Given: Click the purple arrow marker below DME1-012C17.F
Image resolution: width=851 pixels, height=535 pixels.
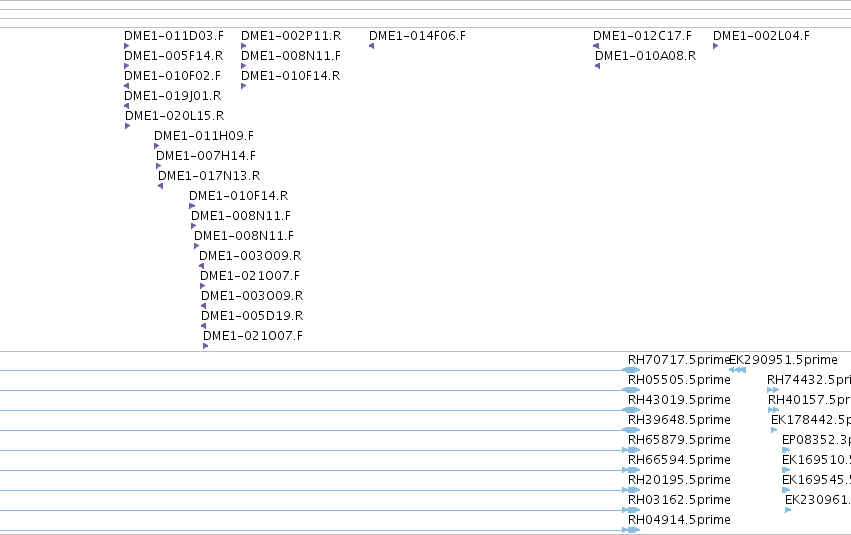Looking at the screenshot, I should [596, 46].
